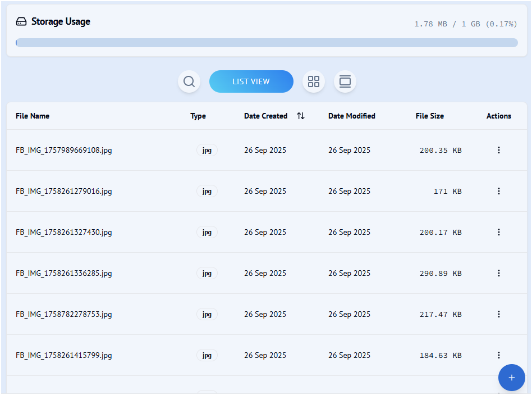Click the Storage Usage drive icon
The image size is (532, 395).
click(21, 22)
